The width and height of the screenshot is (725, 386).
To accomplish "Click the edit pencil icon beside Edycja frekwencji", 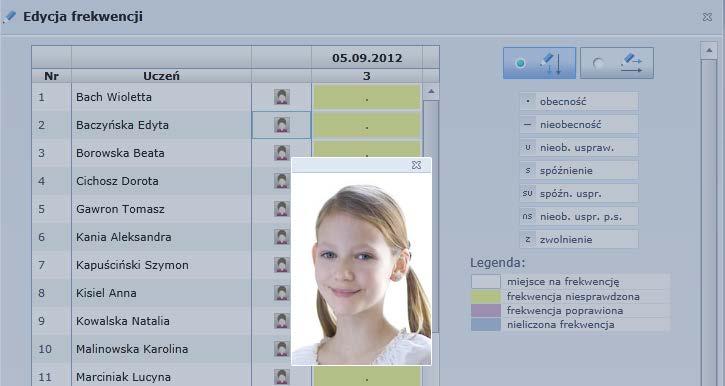I will click(10, 17).
